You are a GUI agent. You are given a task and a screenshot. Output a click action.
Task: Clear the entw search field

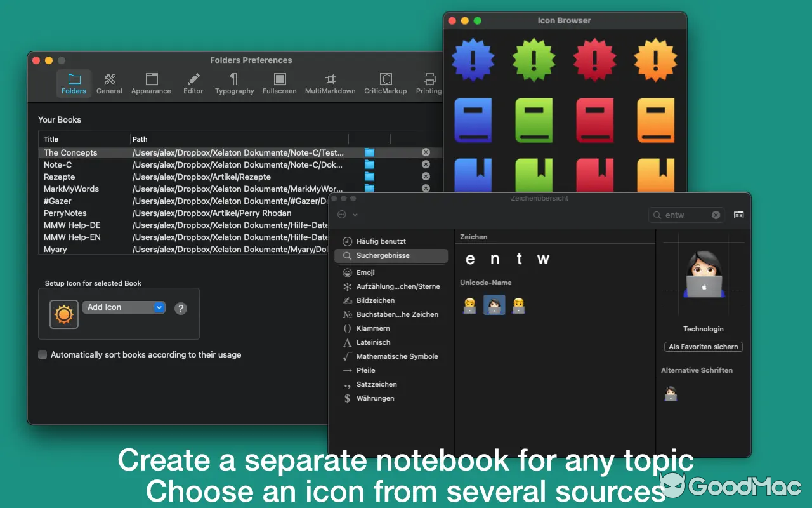(716, 215)
